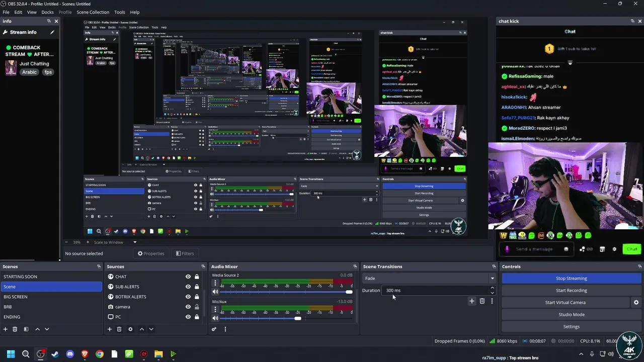
Task: Add a scene transition with plus icon
Action: [x=471, y=301]
